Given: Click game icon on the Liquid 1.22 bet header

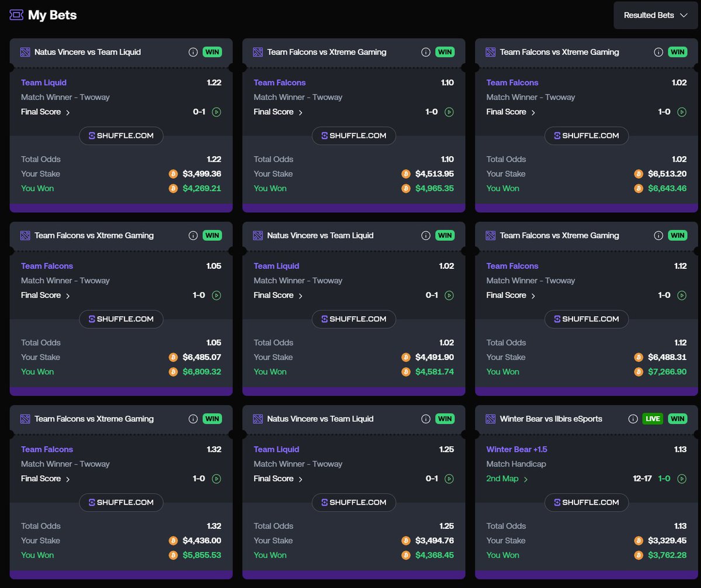Looking at the screenshot, I should [25, 52].
